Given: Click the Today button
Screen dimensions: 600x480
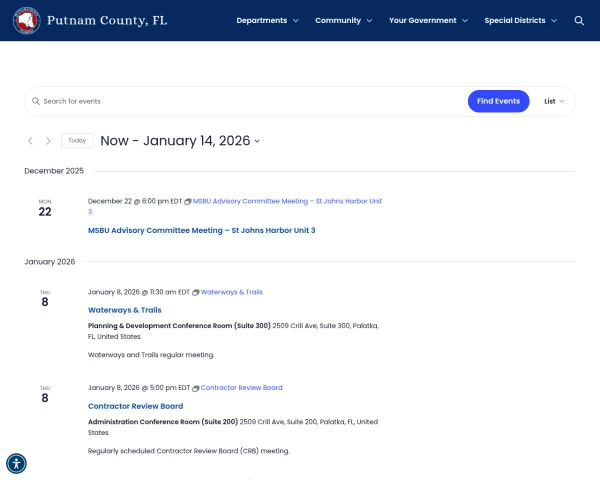Looking at the screenshot, I should pyautogui.click(x=77, y=140).
